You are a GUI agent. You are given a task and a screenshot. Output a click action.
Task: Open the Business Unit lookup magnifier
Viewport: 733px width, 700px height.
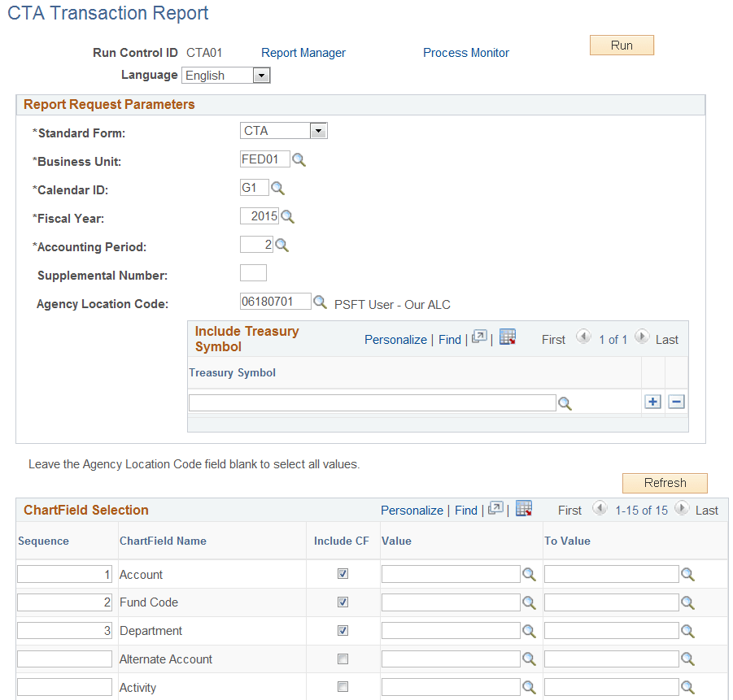[299, 159]
